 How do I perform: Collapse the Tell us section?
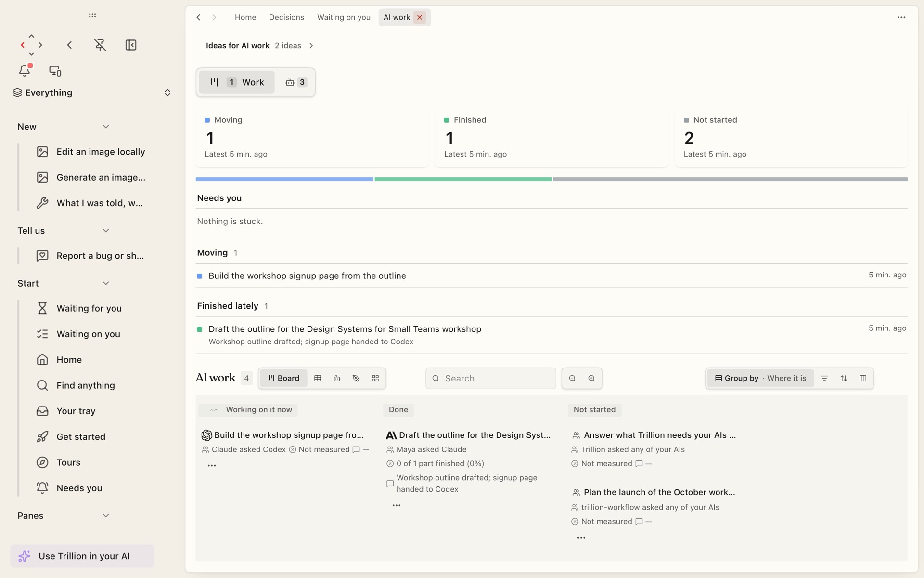pyautogui.click(x=106, y=231)
